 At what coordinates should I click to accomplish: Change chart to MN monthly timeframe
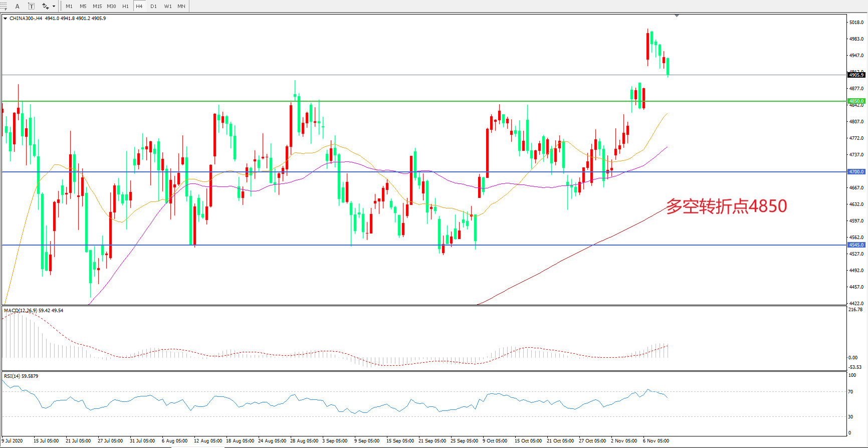(181, 6)
